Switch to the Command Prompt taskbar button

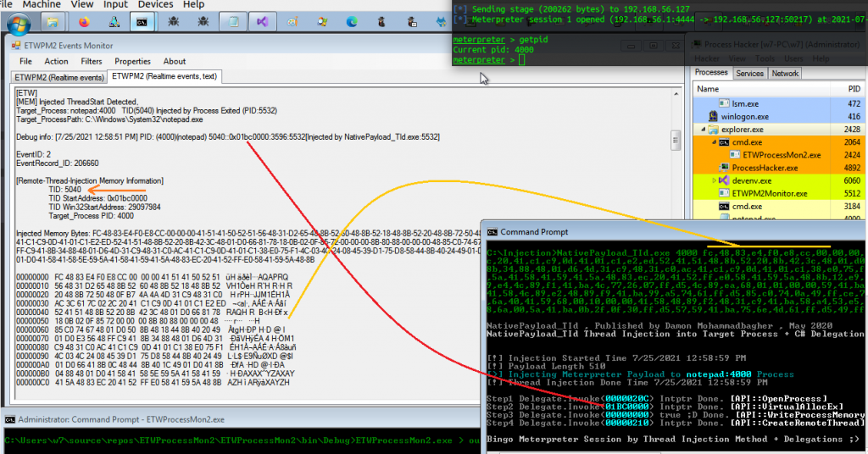(142, 22)
